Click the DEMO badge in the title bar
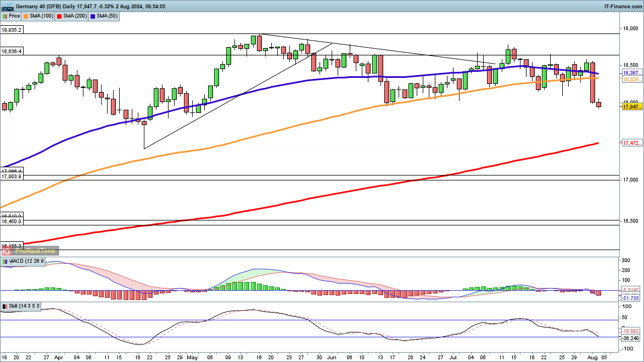Screen dimensions: 644x362 tap(7, 8)
